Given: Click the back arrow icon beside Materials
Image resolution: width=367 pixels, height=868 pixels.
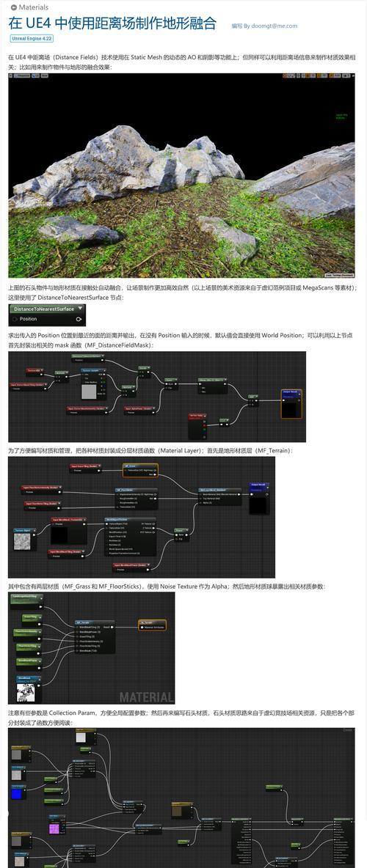Looking at the screenshot, I should click(13, 7).
